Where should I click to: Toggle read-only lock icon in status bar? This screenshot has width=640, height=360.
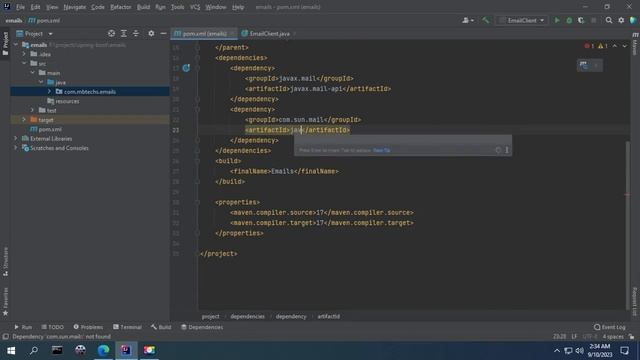[x=631, y=337]
